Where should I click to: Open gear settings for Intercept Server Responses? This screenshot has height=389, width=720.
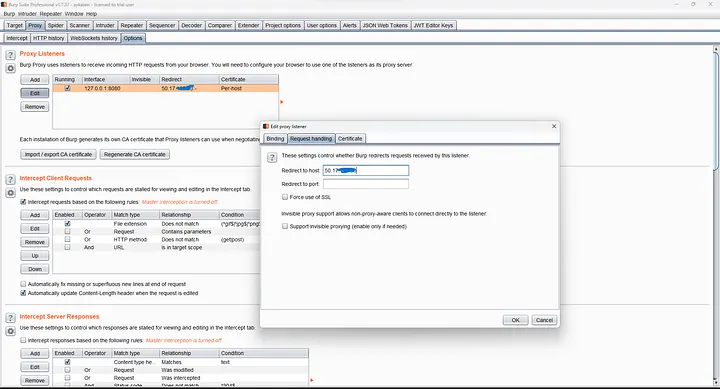(x=10, y=331)
